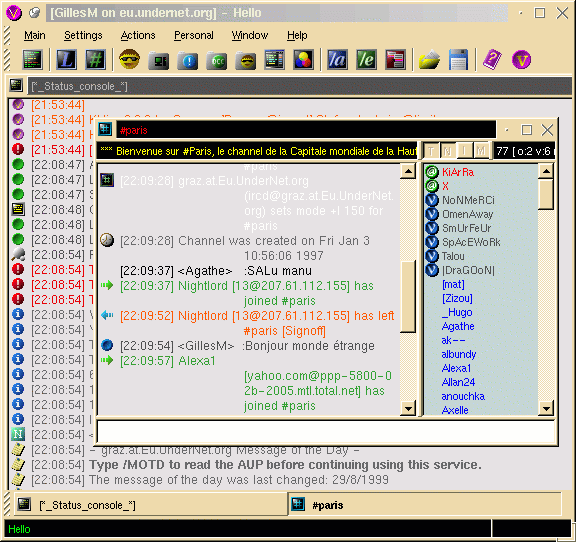Open the purple help book icon
Screen dimensions: 576x542
pos(492,60)
